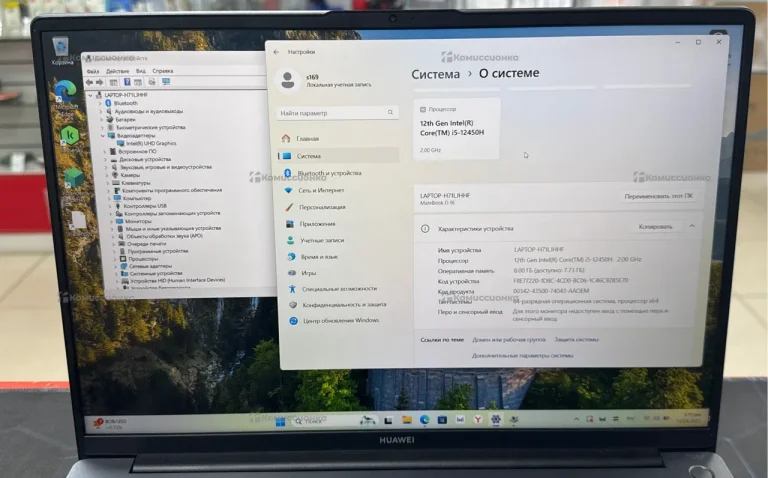The height and width of the screenshot is (478, 768).
Task: Open the Действие menu in Device Manager
Action: 118,71
